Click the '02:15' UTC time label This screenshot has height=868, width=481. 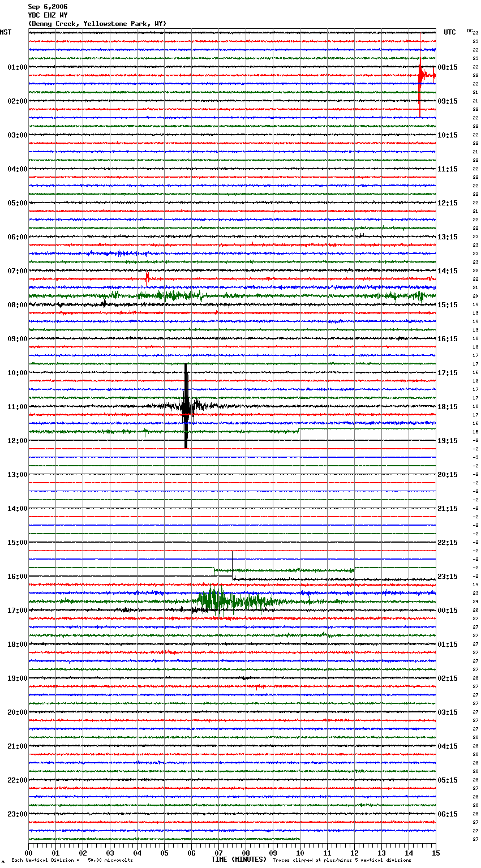(x=448, y=678)
